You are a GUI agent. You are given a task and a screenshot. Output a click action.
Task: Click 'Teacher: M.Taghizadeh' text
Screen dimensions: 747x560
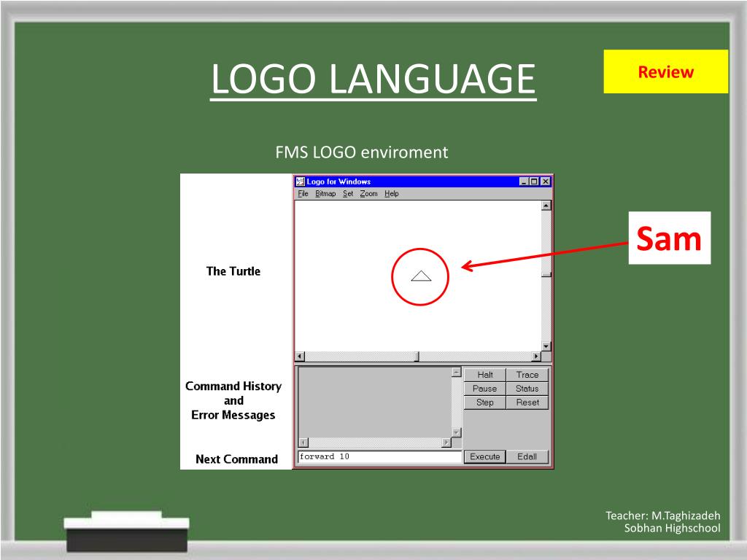coord(662,516)
